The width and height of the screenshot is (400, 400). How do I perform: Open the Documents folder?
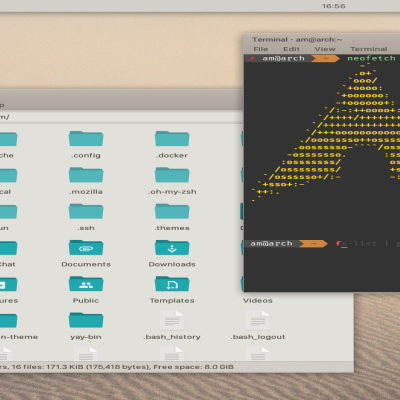click(x=86, y=248)
